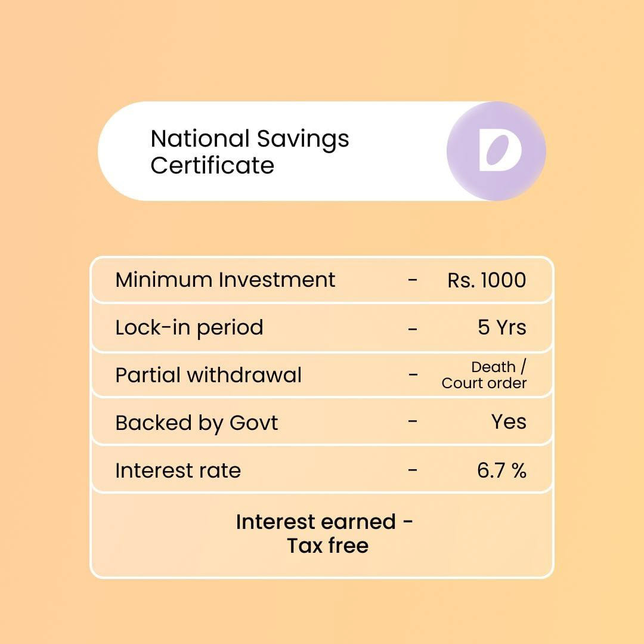Click the purple D logo icon

point(496,151)
